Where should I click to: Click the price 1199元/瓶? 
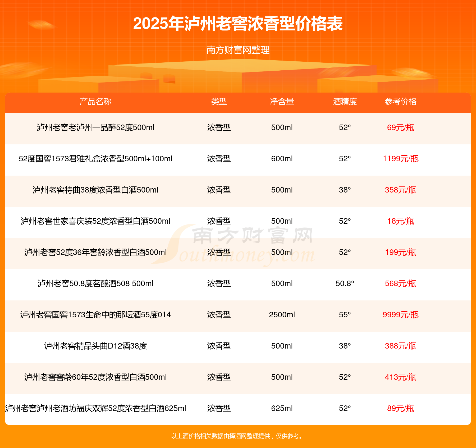(401, 159)
